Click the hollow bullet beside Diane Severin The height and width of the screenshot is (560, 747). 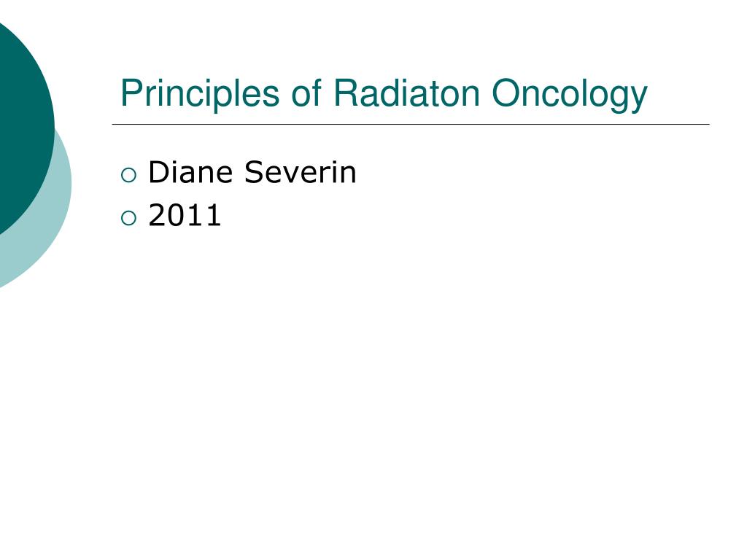pyautogui.click(x=128, y=175)
